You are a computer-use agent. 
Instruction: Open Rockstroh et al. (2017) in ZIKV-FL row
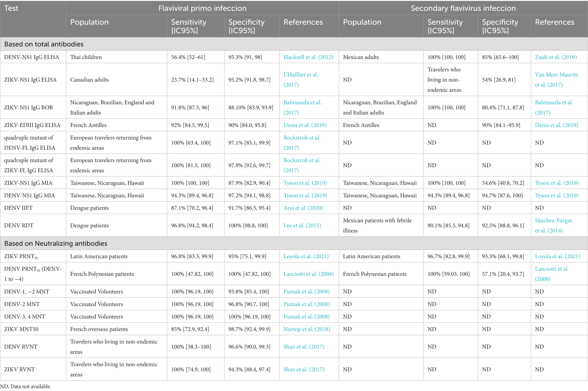click(302, 165)
